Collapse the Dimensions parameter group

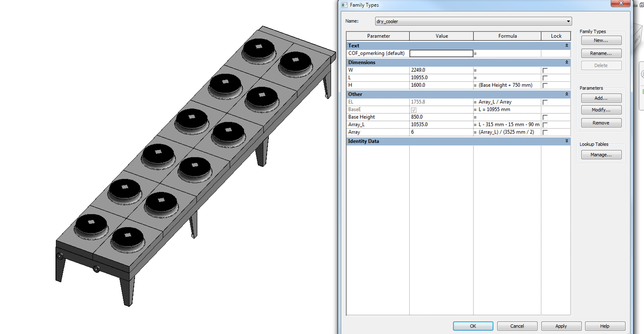567,62
